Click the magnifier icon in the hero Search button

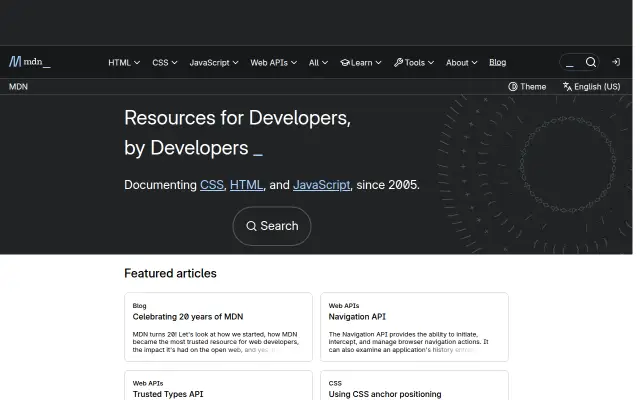point(251,226)
